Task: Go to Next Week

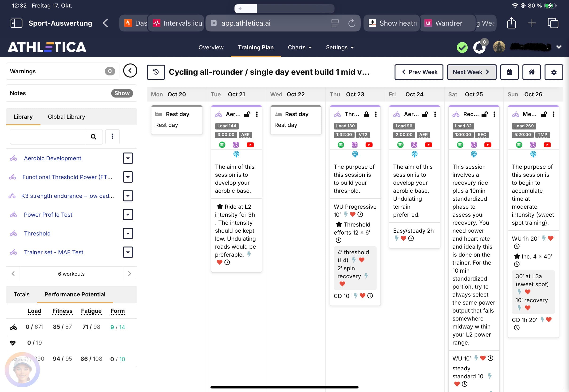Action: 471,72
